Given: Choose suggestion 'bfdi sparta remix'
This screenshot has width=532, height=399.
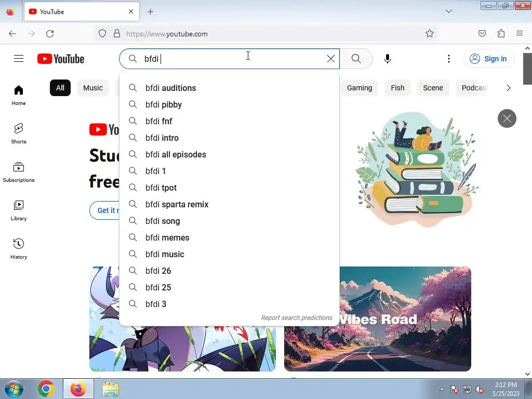Looking at the screenshot, I should [229, 204].
